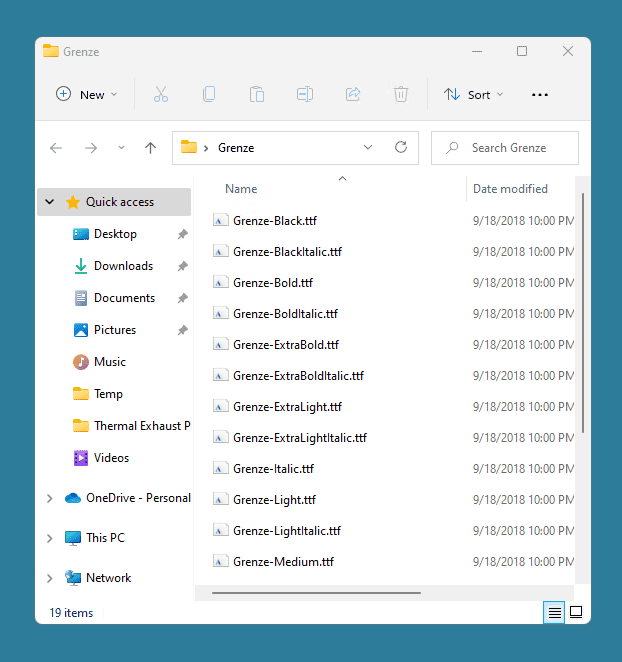Select Grenze-ExtraLightItalic.ttf file

pos(300,438)
